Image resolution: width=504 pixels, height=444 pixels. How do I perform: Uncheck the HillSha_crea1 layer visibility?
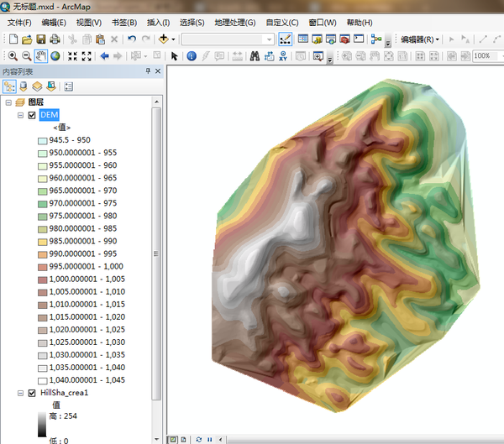pyautogui.click(x=32, y=392)
